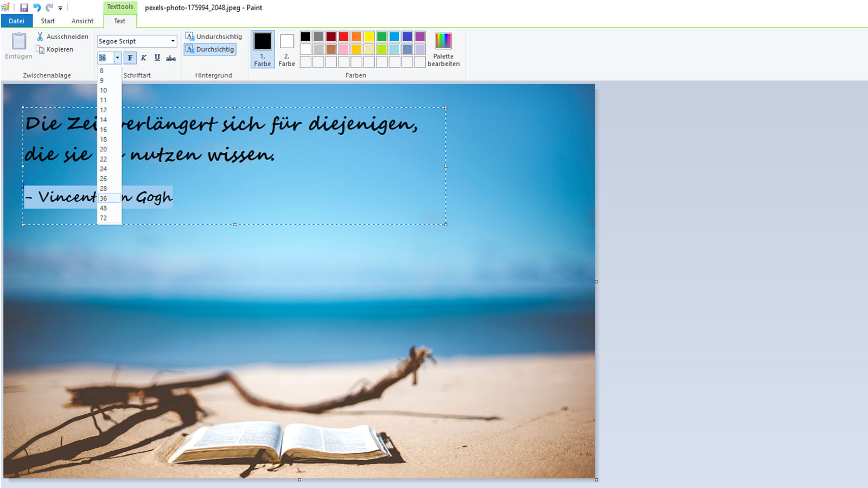
Task: Pick the red color swatch
Action: [x=344, y=37]
